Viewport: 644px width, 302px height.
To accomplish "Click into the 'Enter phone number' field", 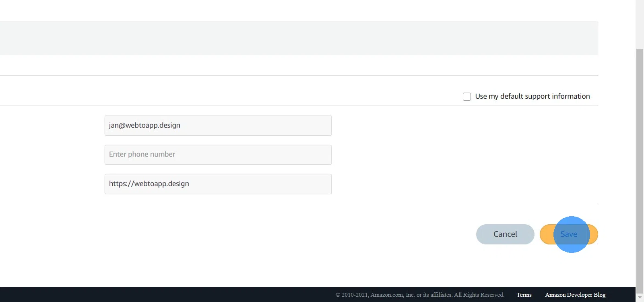I will (x=218, y=155).
